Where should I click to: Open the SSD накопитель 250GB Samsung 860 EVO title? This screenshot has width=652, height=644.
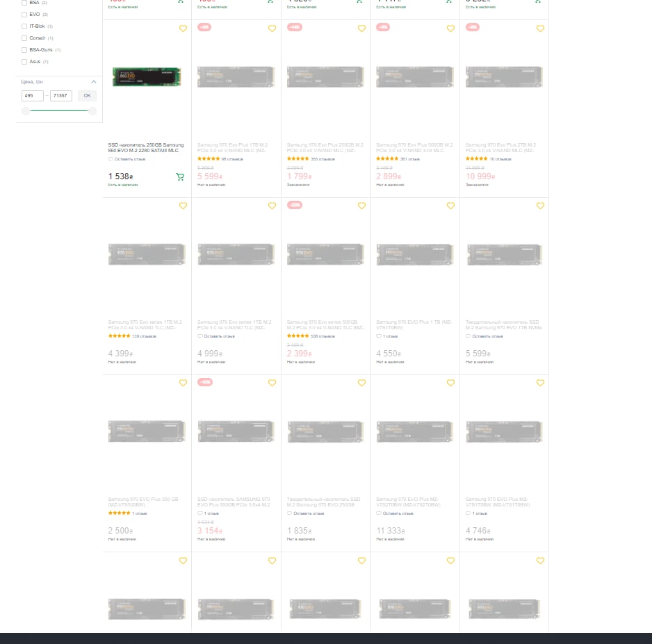(146, 147)
